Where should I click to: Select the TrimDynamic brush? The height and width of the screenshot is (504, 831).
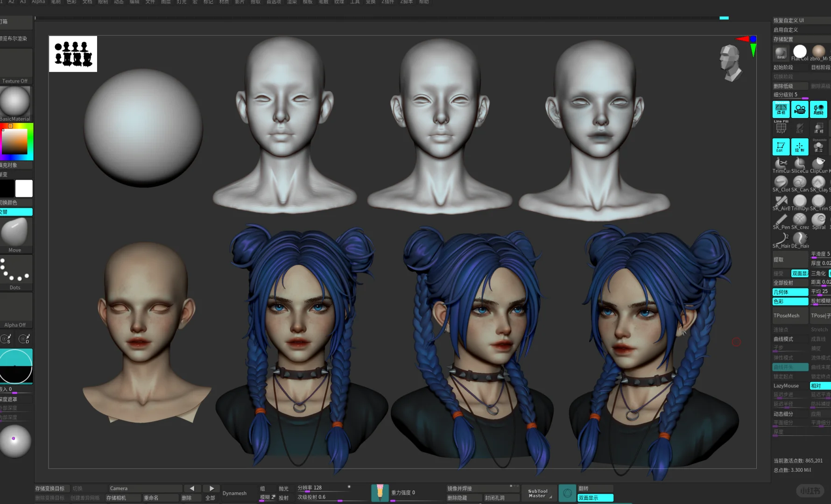[800, 203]
